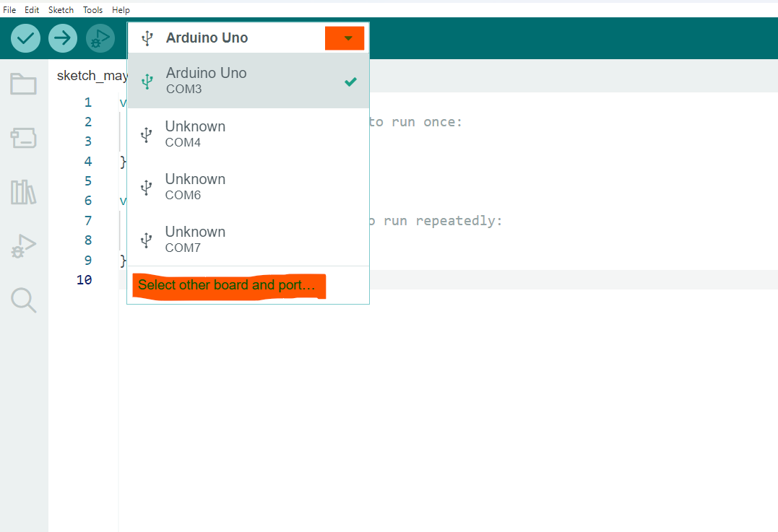Open the Debug panel in sidebar

(x=23, y=246)
